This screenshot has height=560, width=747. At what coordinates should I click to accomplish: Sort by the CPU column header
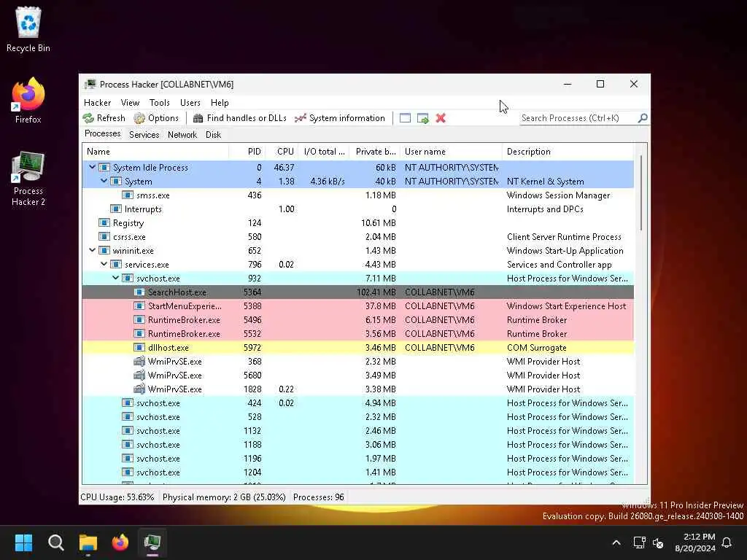click(x=282, y=152)
